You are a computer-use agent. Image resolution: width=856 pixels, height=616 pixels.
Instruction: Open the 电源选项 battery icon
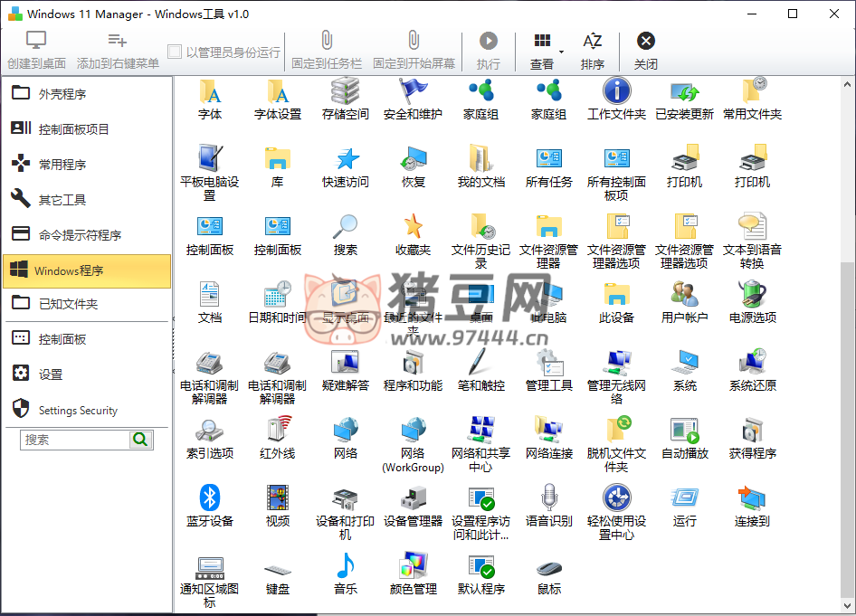coord(752,295)
